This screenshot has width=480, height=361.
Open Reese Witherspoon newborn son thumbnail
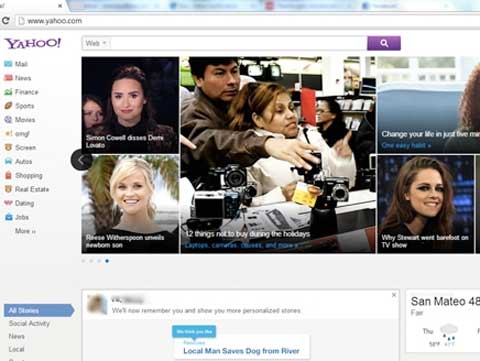pos(130,204)
